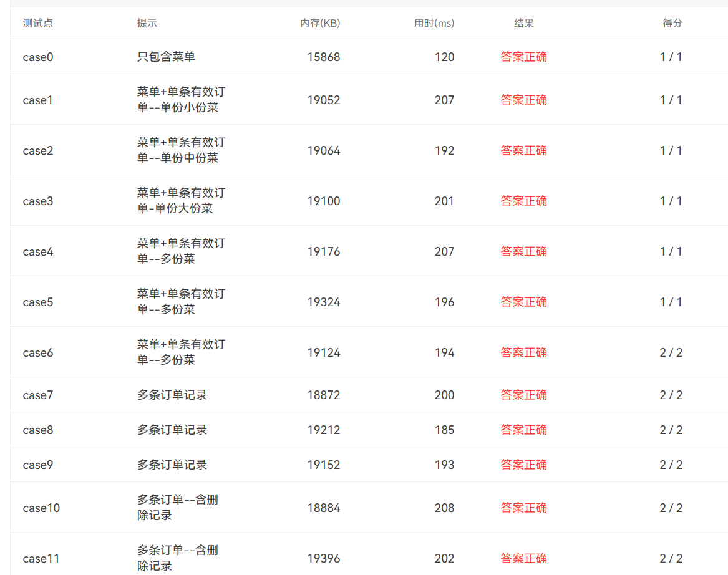The width and height of the screenshot is (728, 575).
Task: Click the memory value 19396 for case11
Action: click(323, 558)
